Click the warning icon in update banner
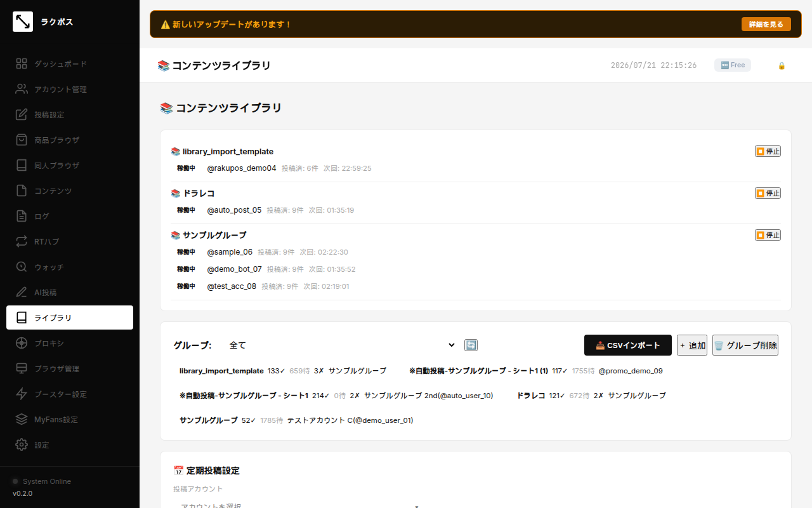 pos(165,24)
